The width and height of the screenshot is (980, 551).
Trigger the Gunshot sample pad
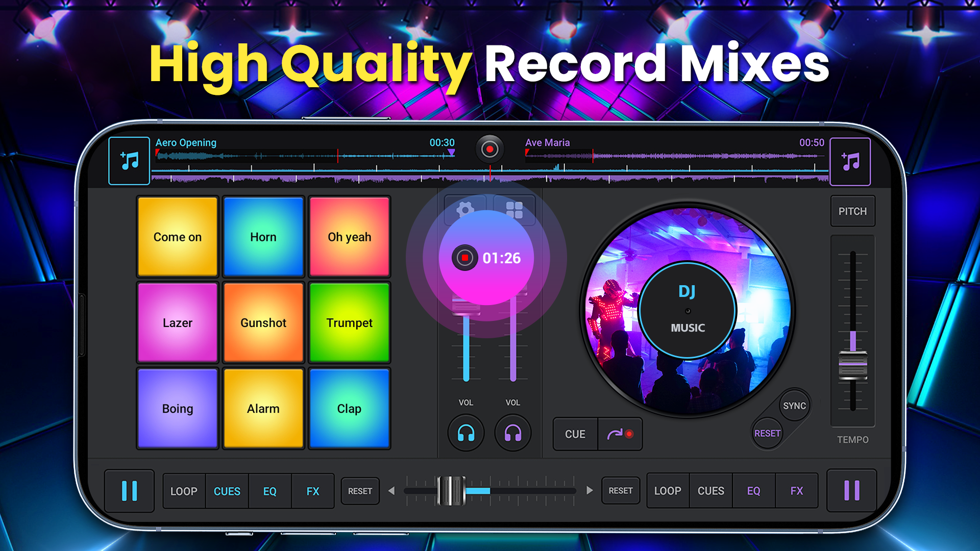263,322
